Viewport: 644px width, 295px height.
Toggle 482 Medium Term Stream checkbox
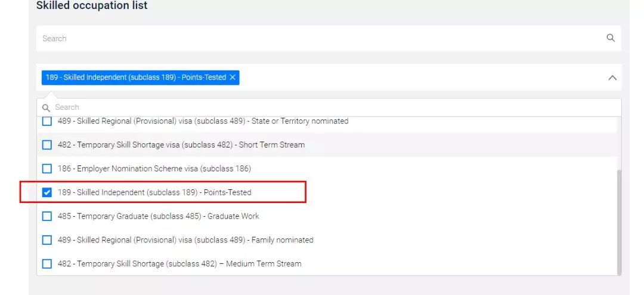tap(47, 264)
